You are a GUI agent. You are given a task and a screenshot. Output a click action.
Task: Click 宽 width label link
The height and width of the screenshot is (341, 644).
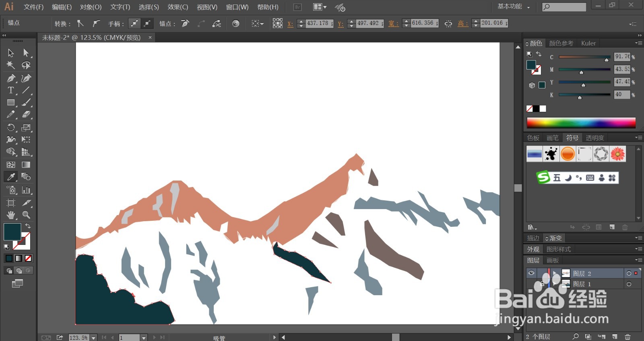pos(393,24)
